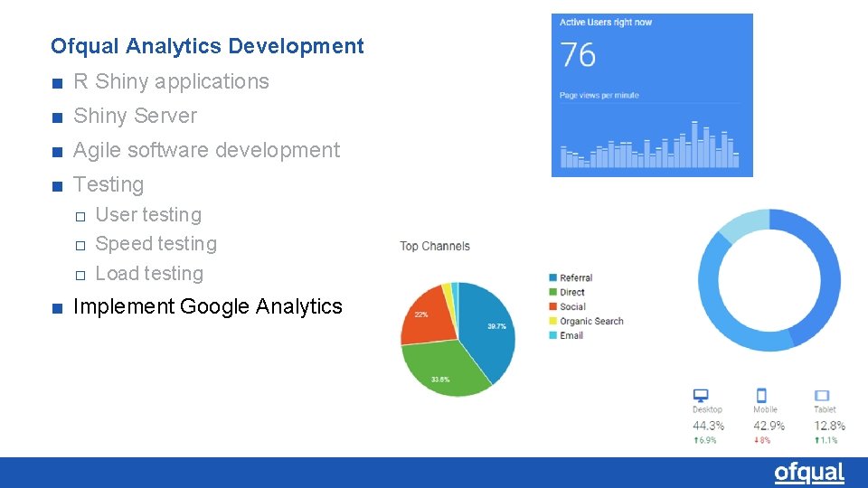
Task: Click the 'Shiny Server' bullet text
Action: click(x=135, y=116)
